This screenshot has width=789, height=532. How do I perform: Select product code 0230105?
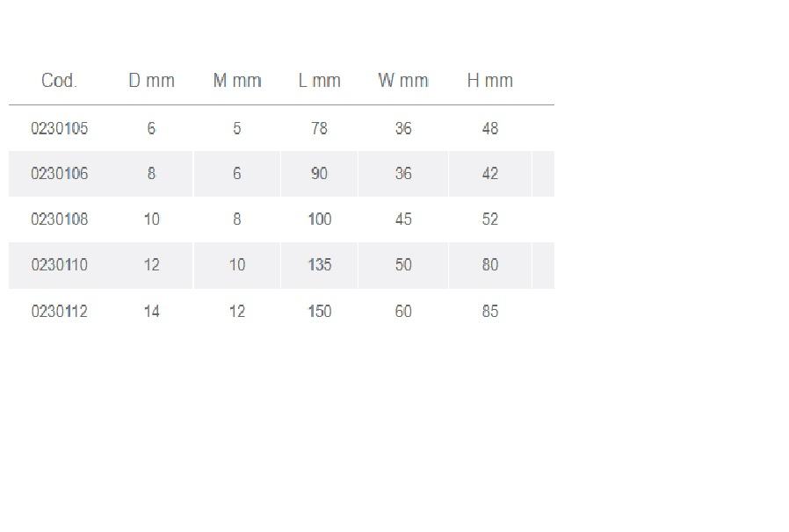coord(59,129)
